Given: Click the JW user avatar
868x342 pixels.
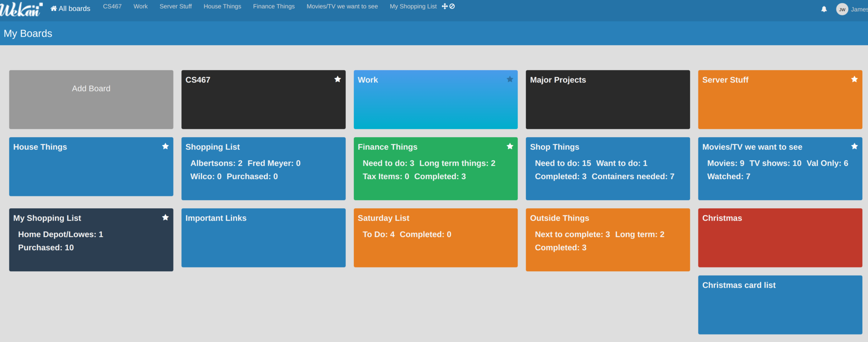Looking at the screenshot, I should click(x=842, y=9).
